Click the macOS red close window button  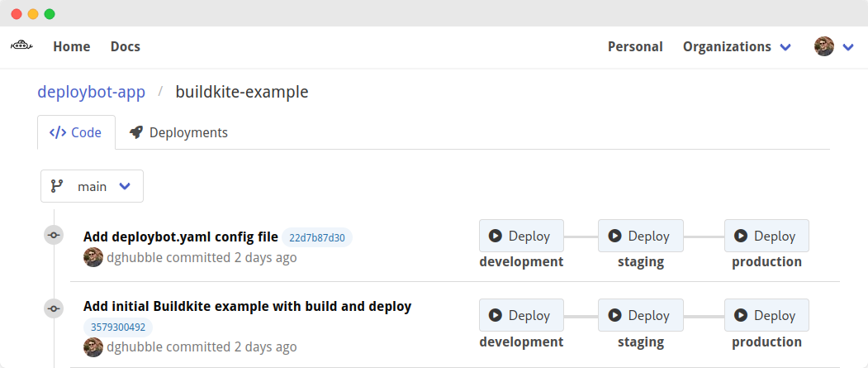tap(17, 14)
